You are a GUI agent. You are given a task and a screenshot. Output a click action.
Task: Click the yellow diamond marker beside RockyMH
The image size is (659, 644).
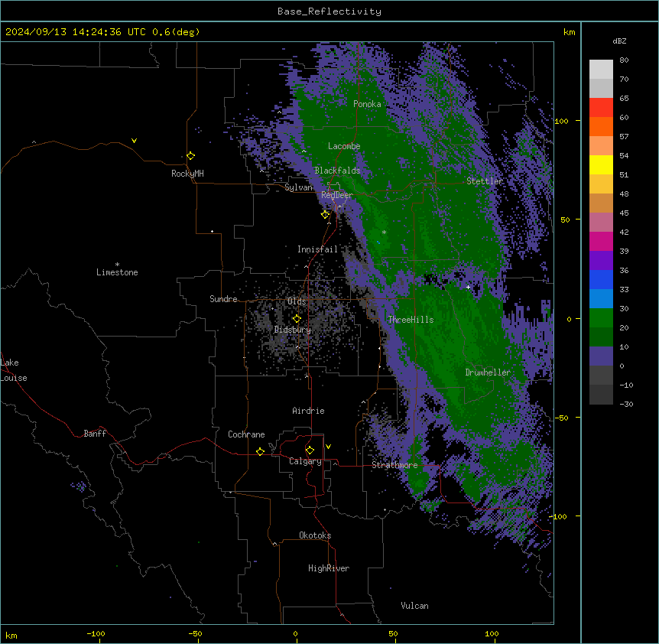190,156
